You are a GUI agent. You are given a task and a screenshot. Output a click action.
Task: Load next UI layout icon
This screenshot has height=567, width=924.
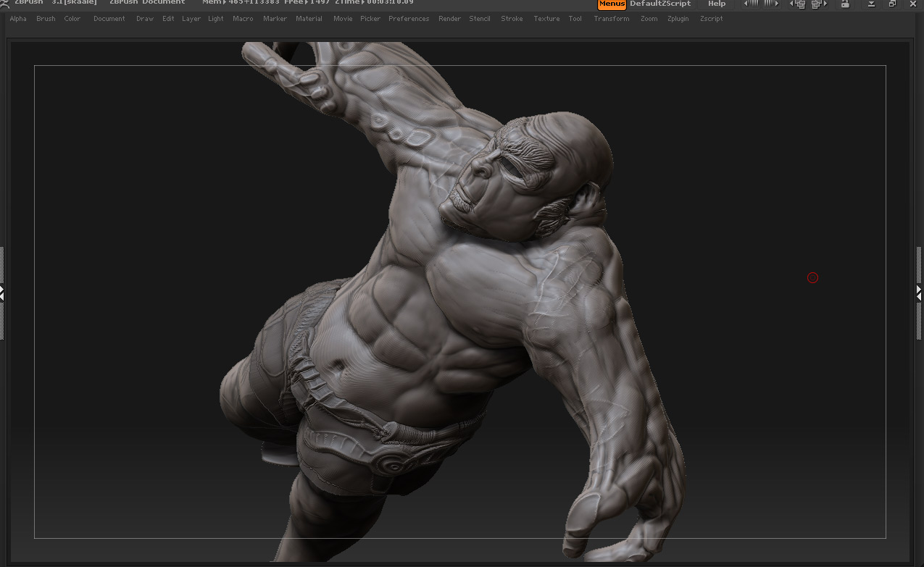(820, 4)
